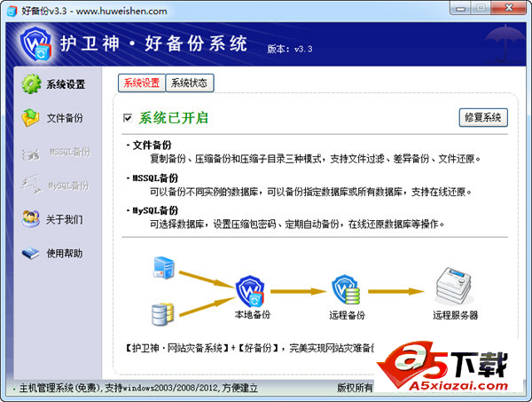
Task: Minimize the 好备份 window
Action: (x=460, y=8)
